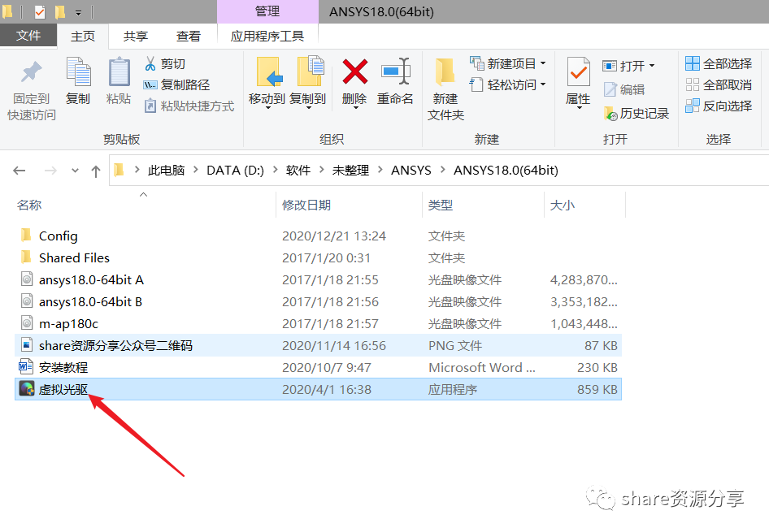Click the 管理 Manage contextual tab

(267, 11)
